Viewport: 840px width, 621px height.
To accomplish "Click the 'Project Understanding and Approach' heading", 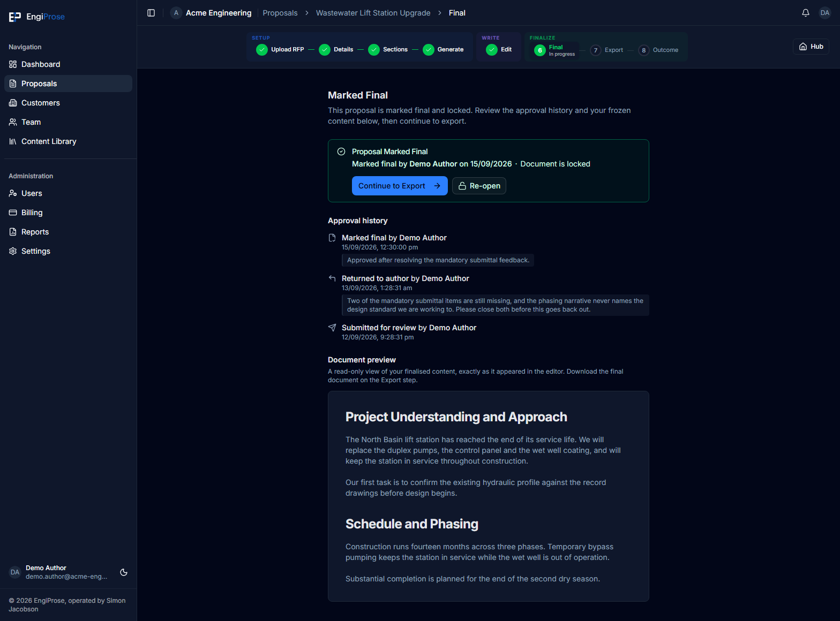I will [456, 417].
